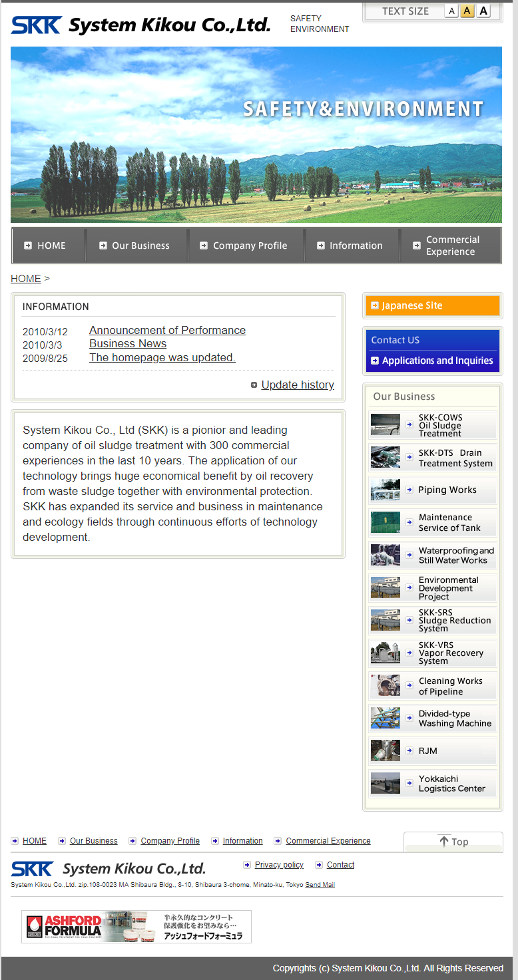Open Cleaning Works of Pipeline item
This screenshot has width=518, height=980.
(433, 686)
